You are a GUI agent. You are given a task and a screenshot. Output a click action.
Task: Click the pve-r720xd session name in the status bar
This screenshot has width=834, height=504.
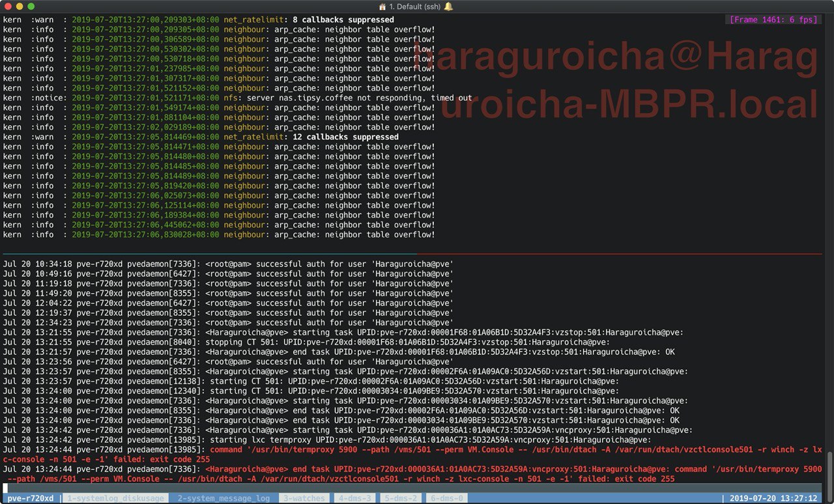click(31, 498)
